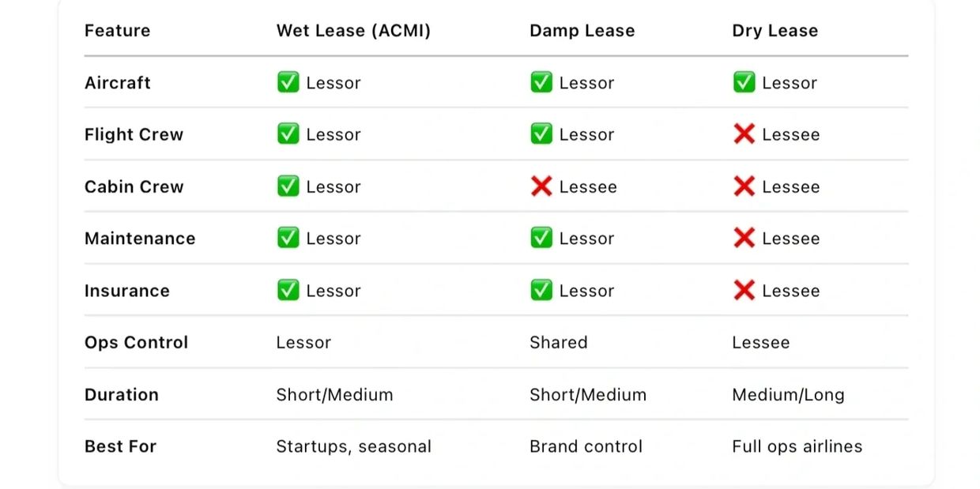Select the Dry Lease column header
The height and width of the screenshot is (489, 980).
pyautogui.click(x=775, y=31)
